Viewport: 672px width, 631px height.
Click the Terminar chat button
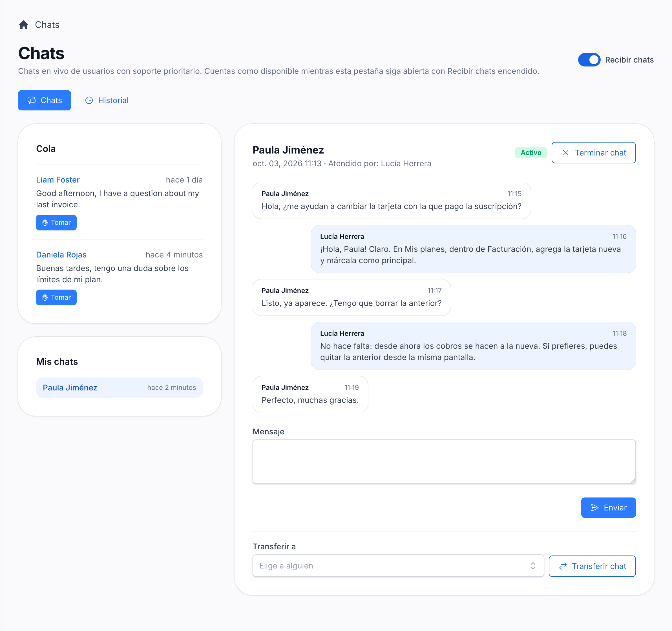(x=593, y=153)
